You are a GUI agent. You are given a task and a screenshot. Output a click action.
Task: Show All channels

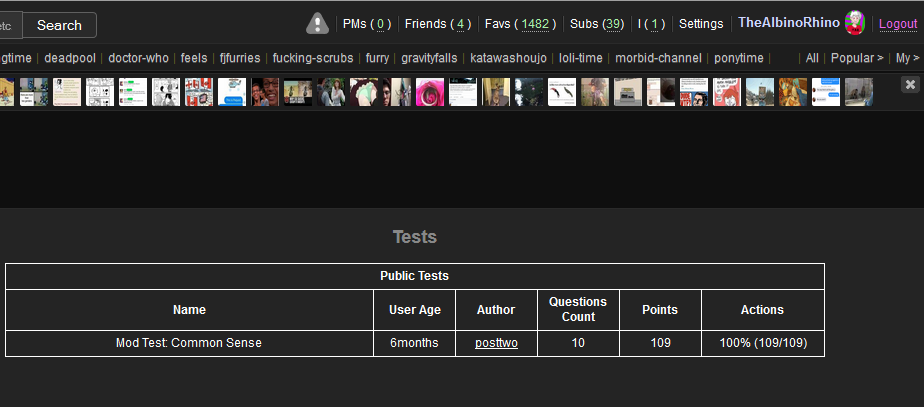pyautogui.click(x=812, y=58)
